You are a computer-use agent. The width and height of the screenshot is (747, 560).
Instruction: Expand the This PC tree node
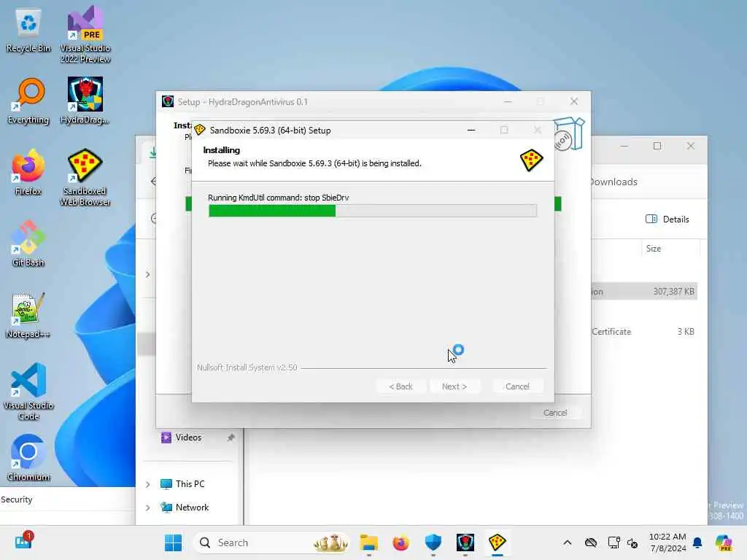point(147,484)
